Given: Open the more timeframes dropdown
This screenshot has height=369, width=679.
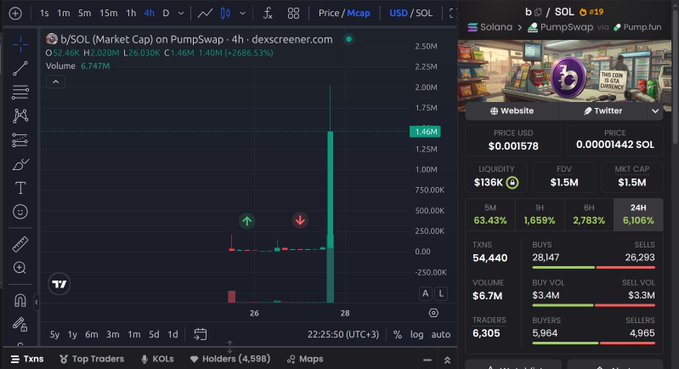Looking at the screenshot, I should (181, 13).
